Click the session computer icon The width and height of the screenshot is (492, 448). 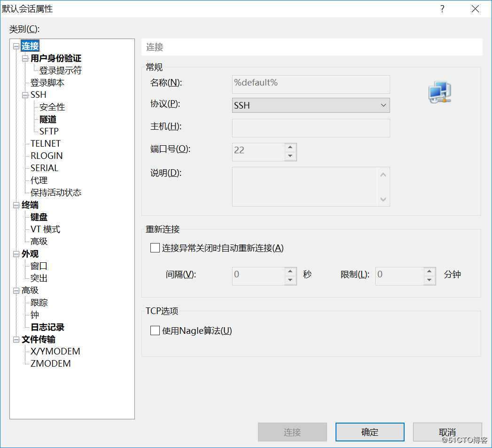click(440, 92)
